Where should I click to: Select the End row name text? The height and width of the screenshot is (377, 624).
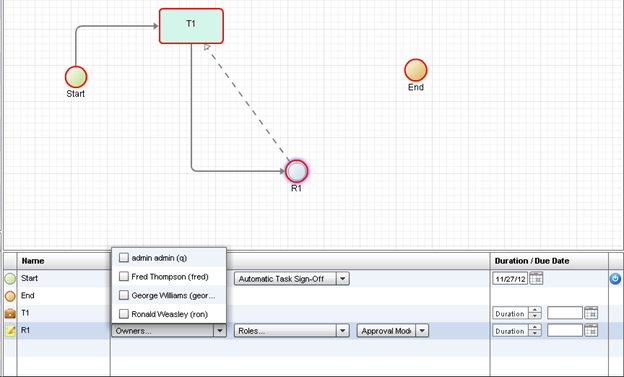click(28, 295)
